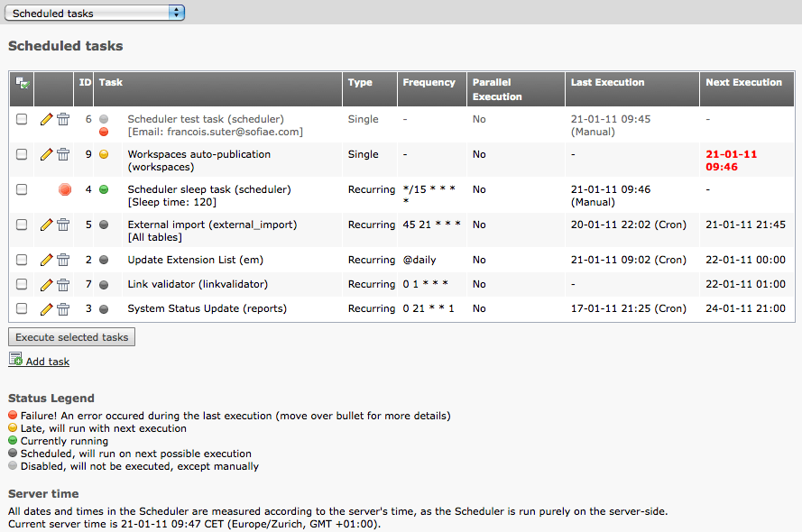Edit the Link validator task
The image size is (802, 532).
pos(47,284)
